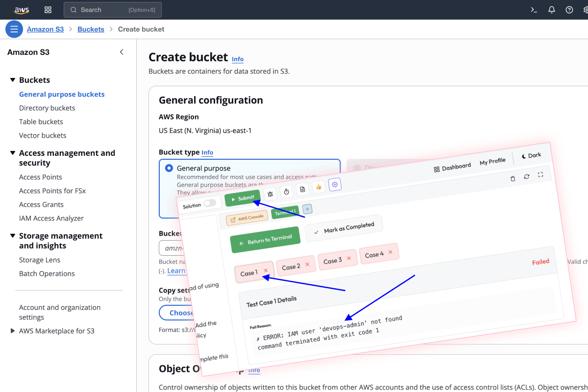This screenshot has width=588, height=392.
Task: Collapse Access management and security section
Action: pos(13,153)
